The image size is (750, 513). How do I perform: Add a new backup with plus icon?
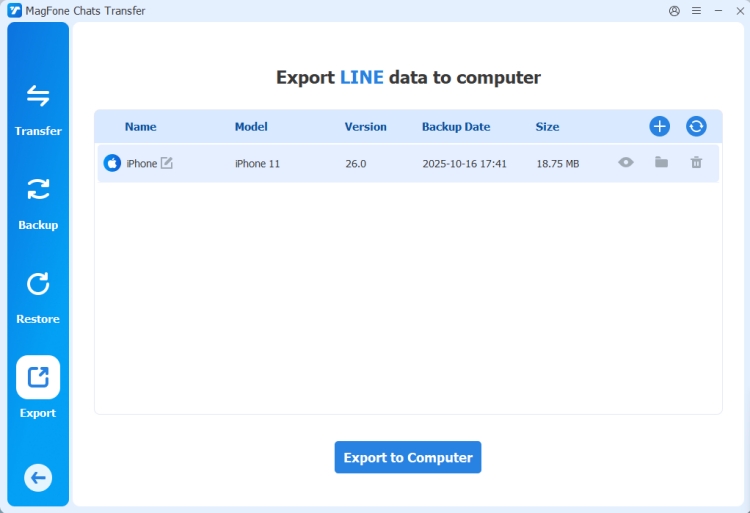coord(659,126)
